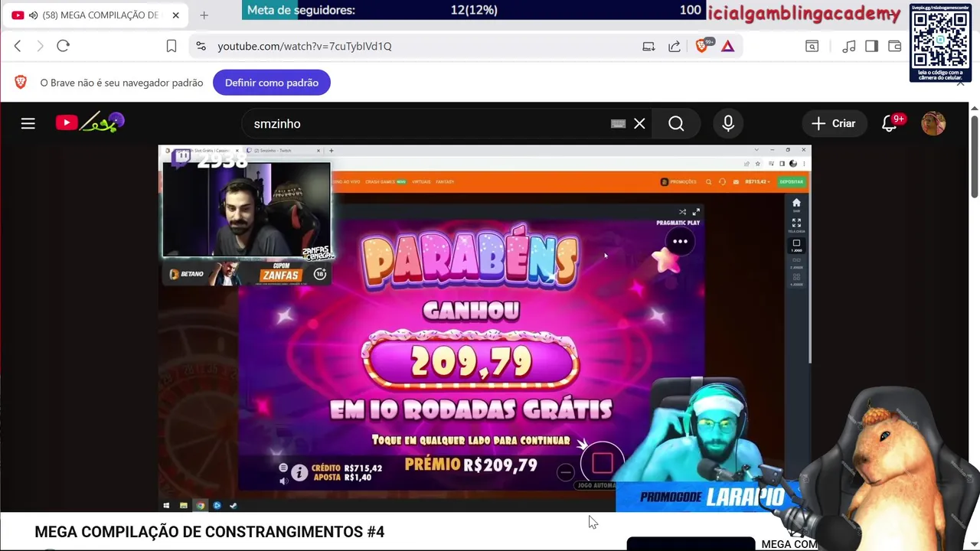Go forward in browser history
Screen dimensions: 980x551
[40, 46]
